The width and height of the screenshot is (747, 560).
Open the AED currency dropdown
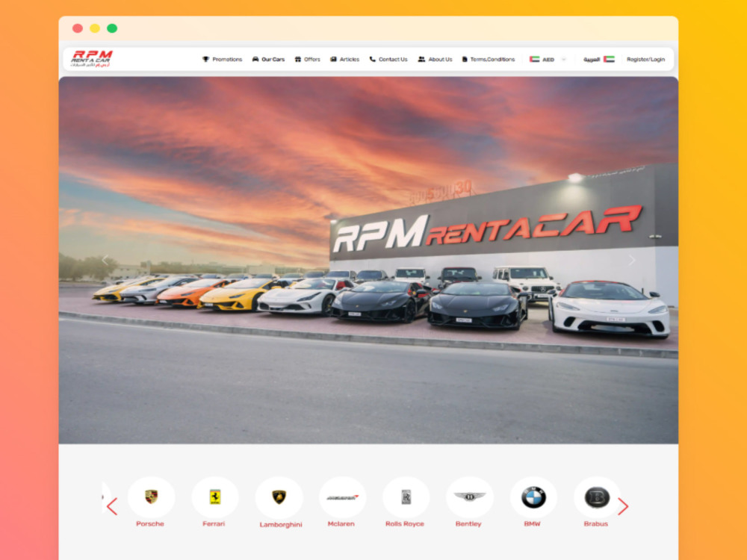548,60
